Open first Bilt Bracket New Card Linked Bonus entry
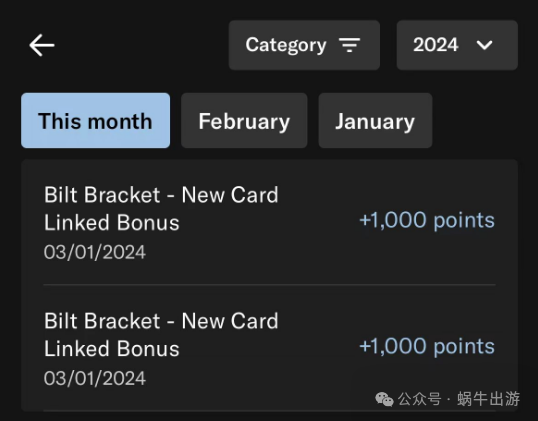The width and height of the screenshot is (538, 421). coord(269,222)
